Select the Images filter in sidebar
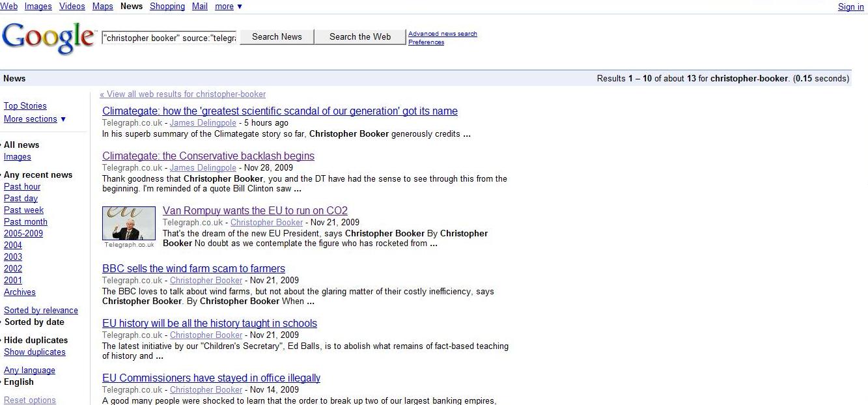Viewport: 868px width, 405px height. (18, 157)
